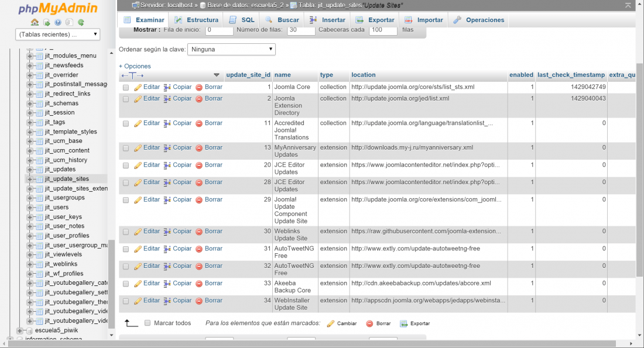The height and width of the screenshot is (348, 644).
Task: Click the logout icon in sidebar
Action: (x=46, y=22)
